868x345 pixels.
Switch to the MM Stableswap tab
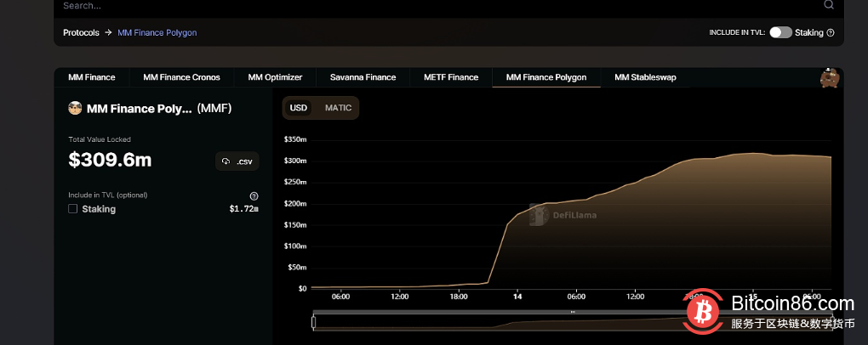(x=645, y=77)
